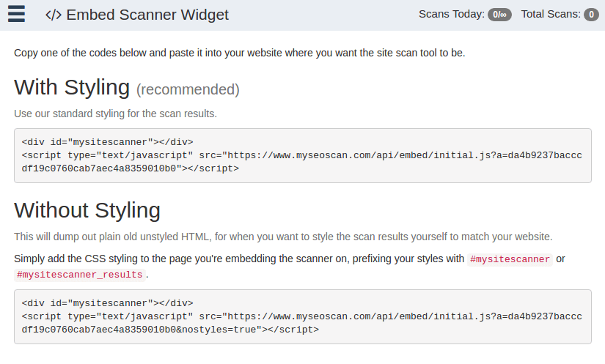The image size is (605, 364).
Task: Click the 'Copy one of the codes' instruction text
Action: click(x=239, y=53)
